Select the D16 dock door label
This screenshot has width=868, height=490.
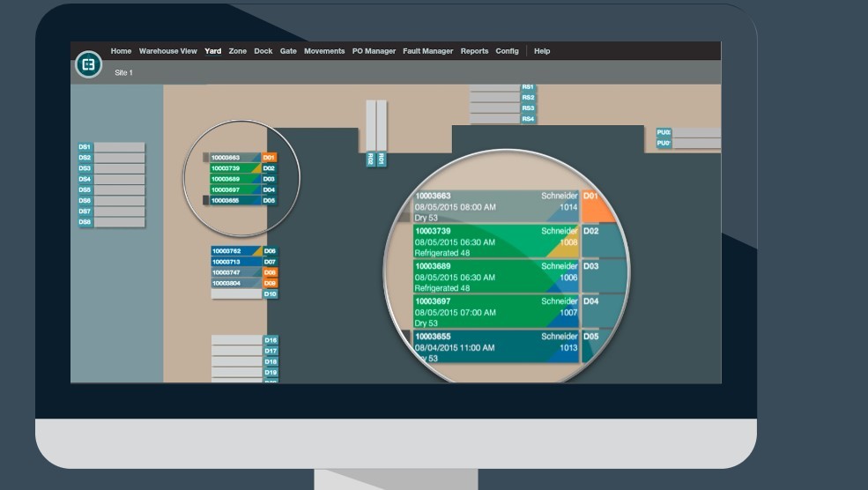point(271,340)
